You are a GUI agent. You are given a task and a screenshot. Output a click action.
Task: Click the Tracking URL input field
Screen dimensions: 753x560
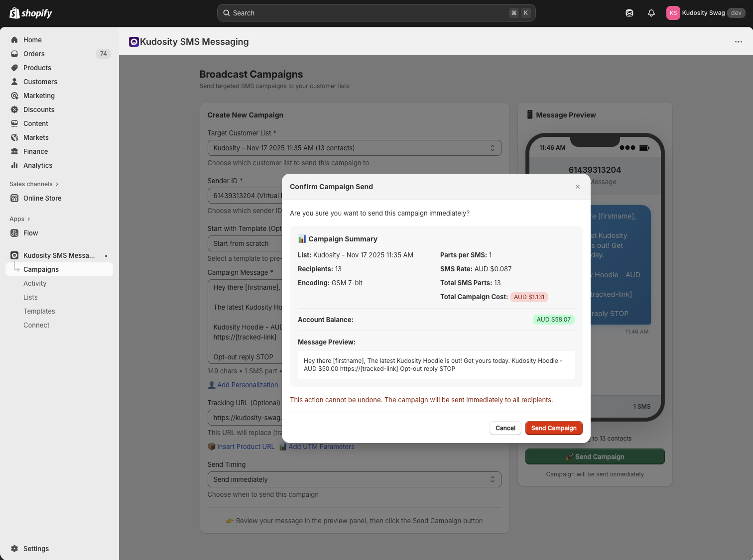245,418
